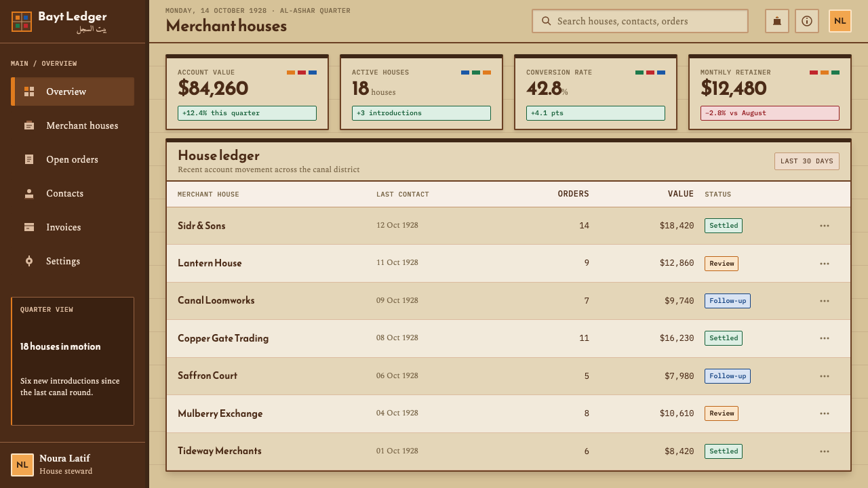
Task: Click the Contacts person icon
Action: tap(29, 193)
